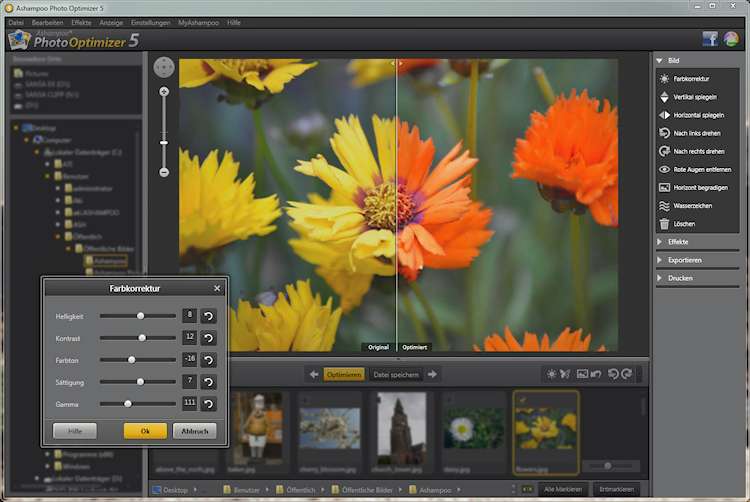Select the church_tower.jpg thumbnail
This screenshot has width=750, height=502.
(x=401, y=428)
